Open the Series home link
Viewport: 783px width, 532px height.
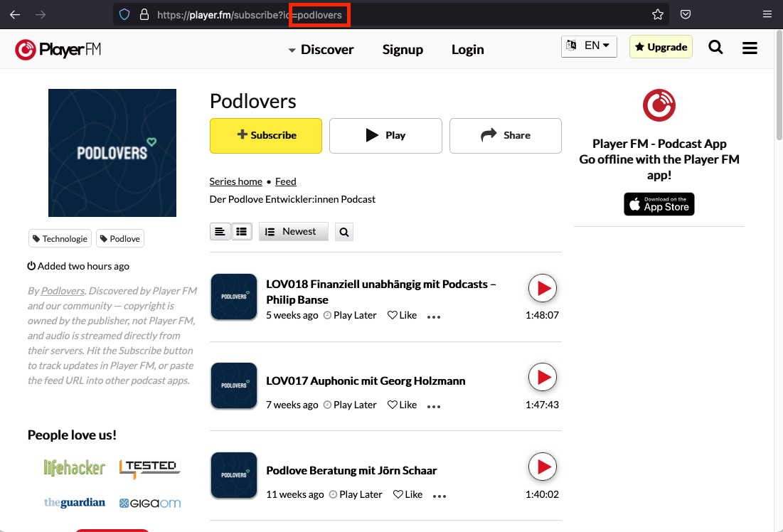(235, 181)
